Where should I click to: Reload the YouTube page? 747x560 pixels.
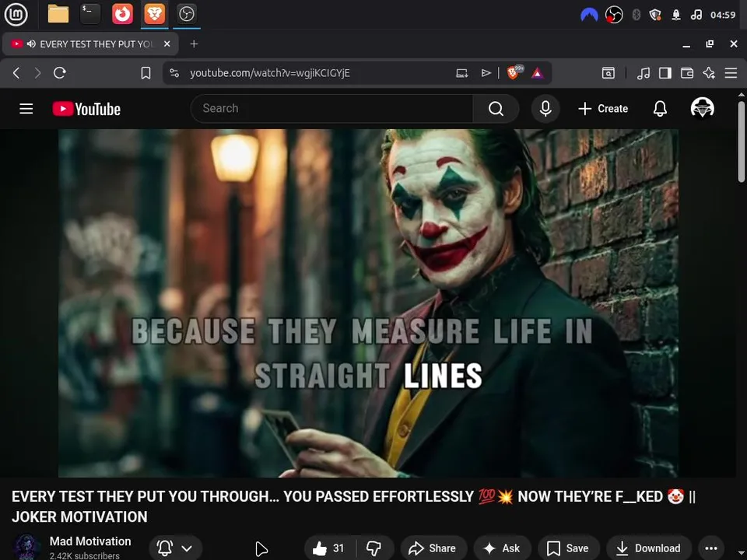point(60,73)
